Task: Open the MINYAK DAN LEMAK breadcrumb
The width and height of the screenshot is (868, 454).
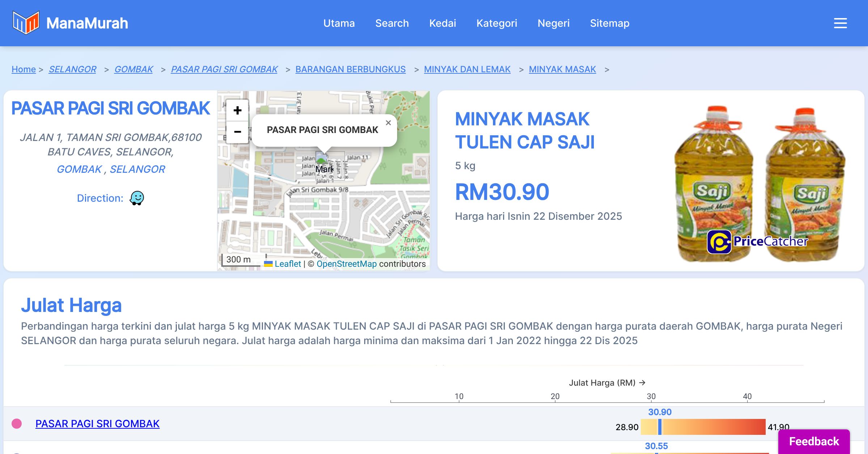Action: 467,69
